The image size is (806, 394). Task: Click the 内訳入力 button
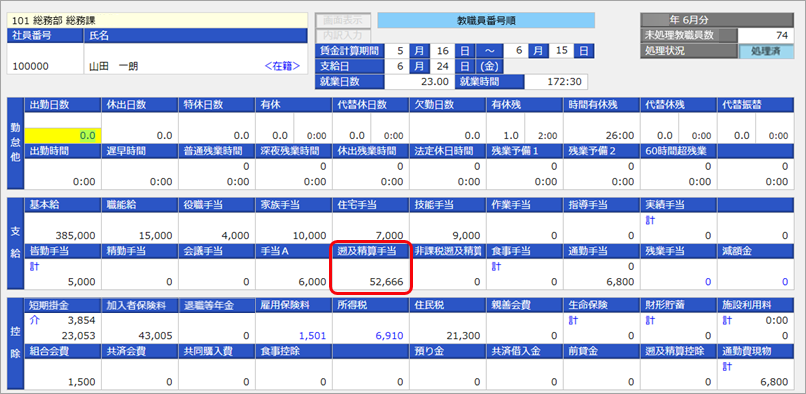[343, 35]
